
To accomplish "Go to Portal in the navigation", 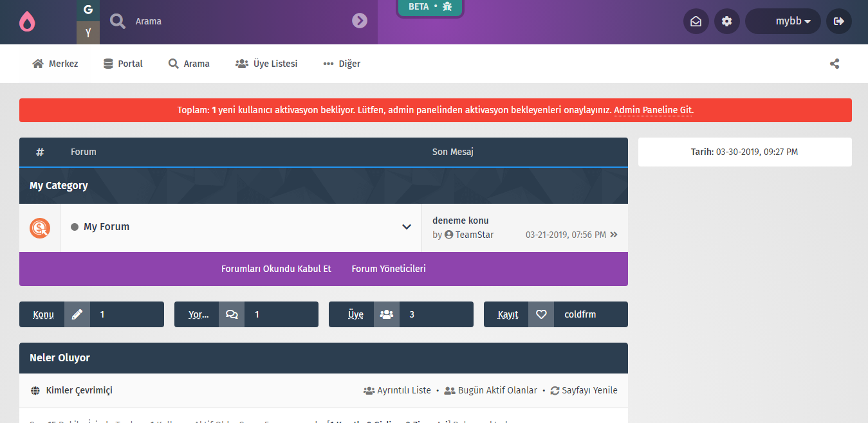I will pos(123,64).
